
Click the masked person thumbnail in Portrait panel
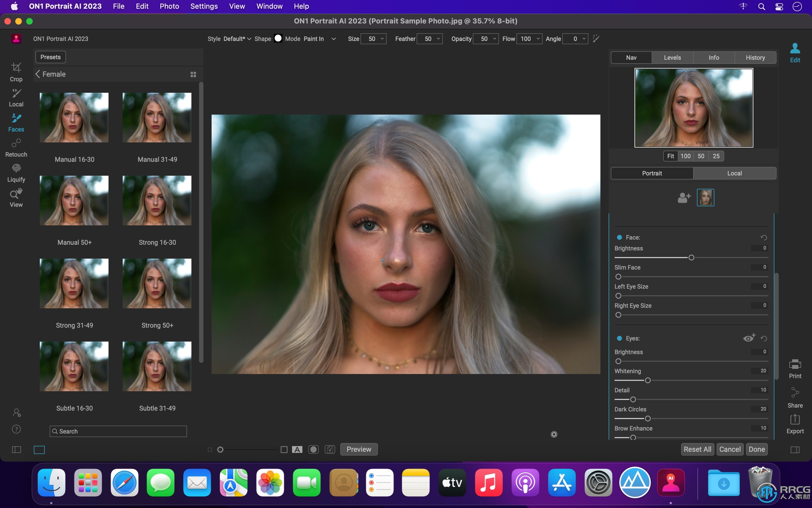click(x=705, y=197)
